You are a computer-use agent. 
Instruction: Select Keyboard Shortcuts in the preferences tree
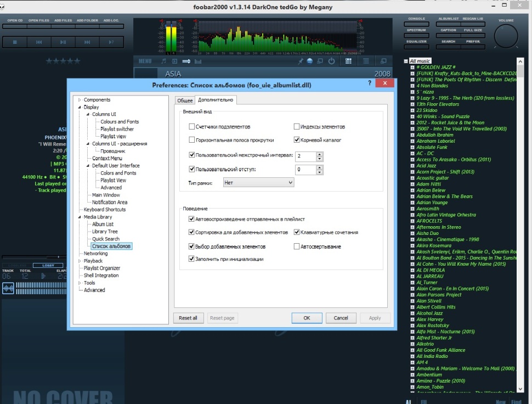coord(104,210)
